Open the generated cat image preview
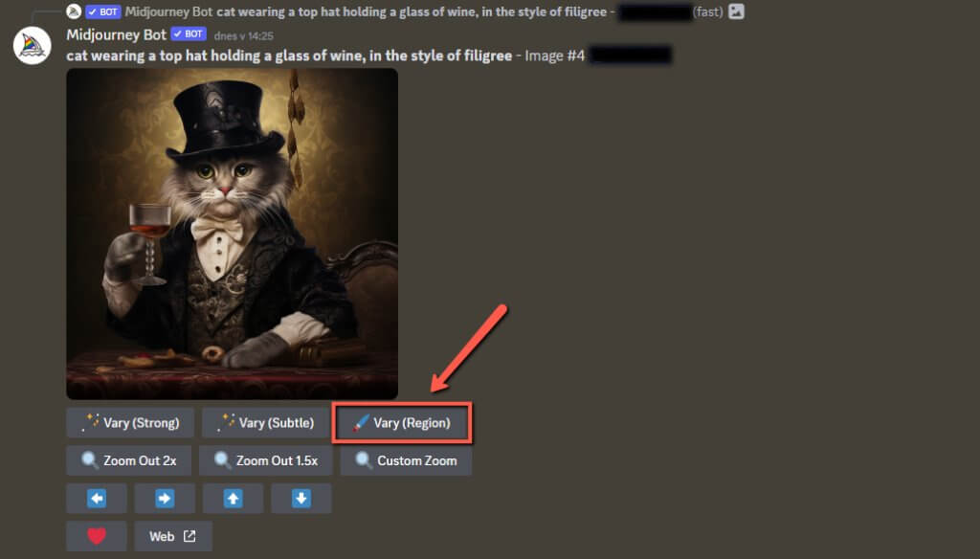980x559 pixels. (232, 234)
